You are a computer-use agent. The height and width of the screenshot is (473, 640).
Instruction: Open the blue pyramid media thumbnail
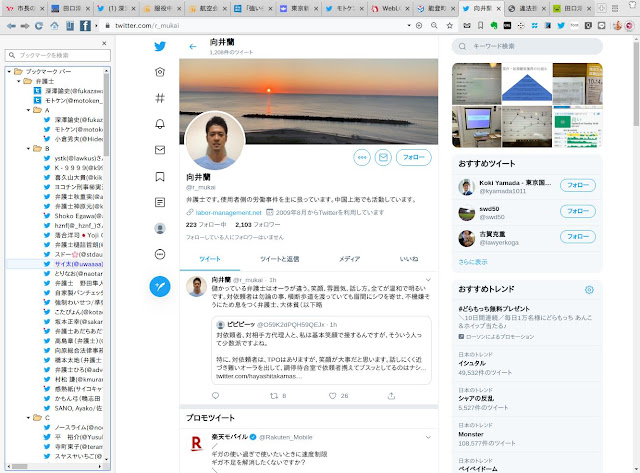click(x=527, y=84)
